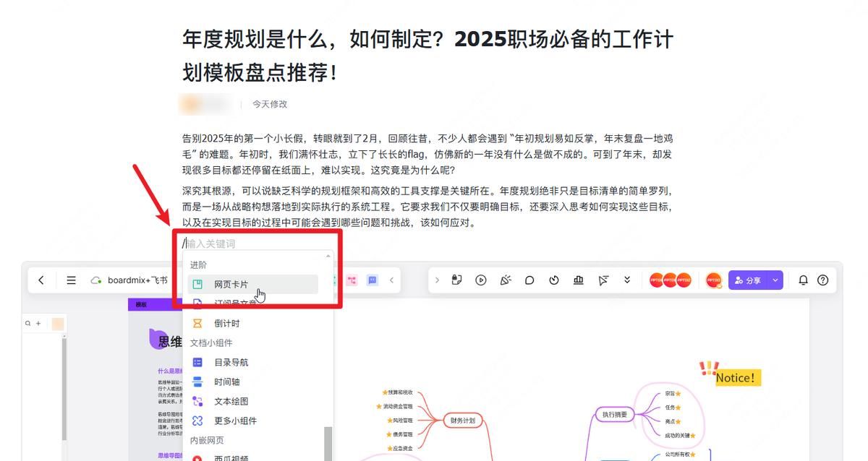The width and height of the screenshot is (868, 461).
Task: Open the notifications bell
Action: tap(803, 280)
